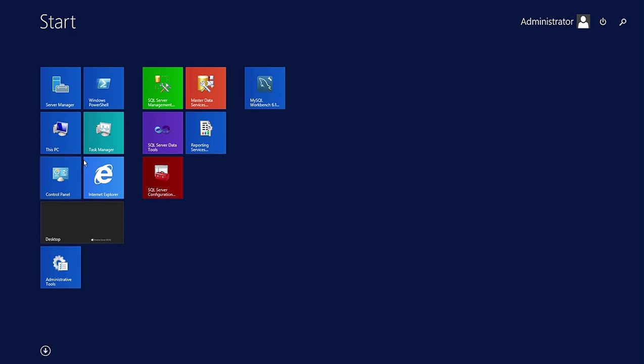Launch SQL Server Data Tools tile
The width and height of the screenshot is (644, 364).
coord(163,133)
